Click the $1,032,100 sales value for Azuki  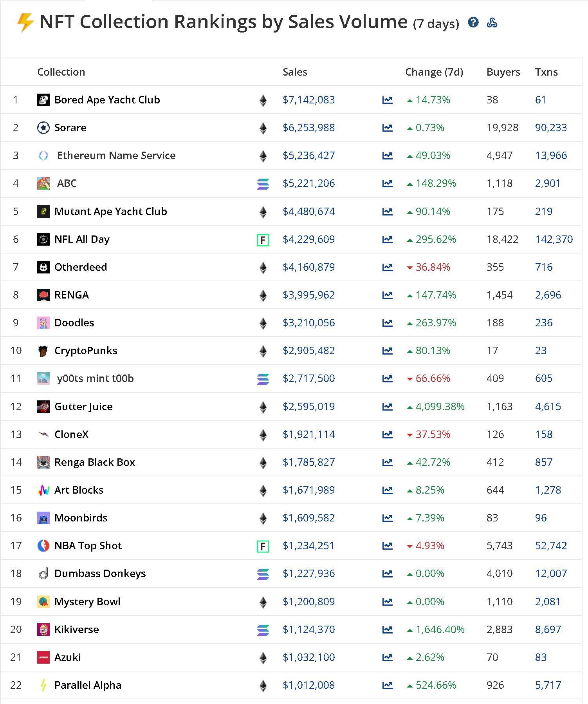coord(309,657)
